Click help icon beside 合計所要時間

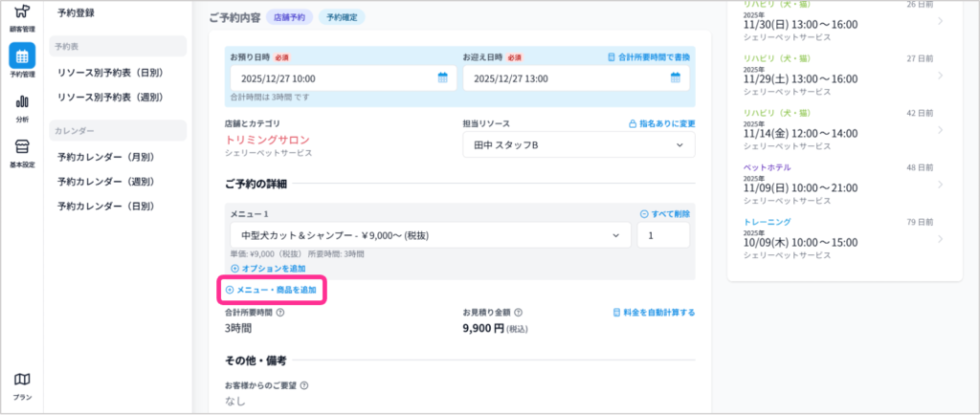click(280, 313)
